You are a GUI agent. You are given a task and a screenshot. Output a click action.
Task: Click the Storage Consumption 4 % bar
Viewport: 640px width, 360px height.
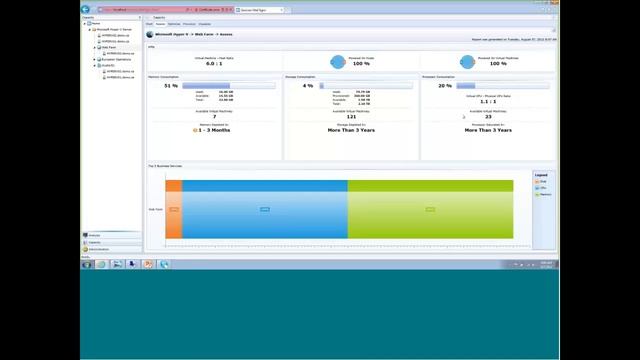point(366,86)
